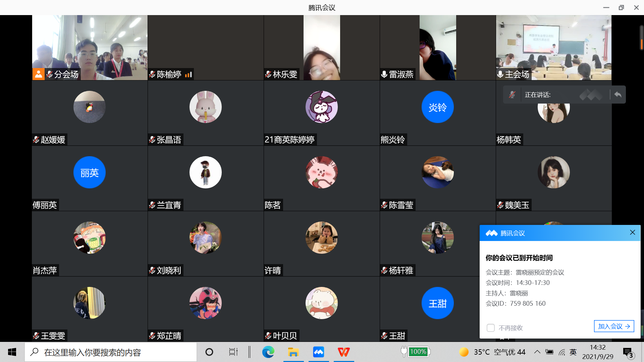Image resolution: width=644 pixels, height=362 pixels.
Task: Open the 英 input method selector
Action: (573, 352)
